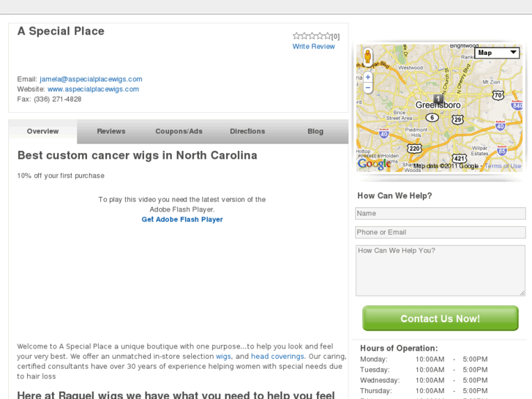The width and height of the screenshot is (532, 399).
Task: Open the map's Terms of Use link
Action: click(x=503, y=166)
